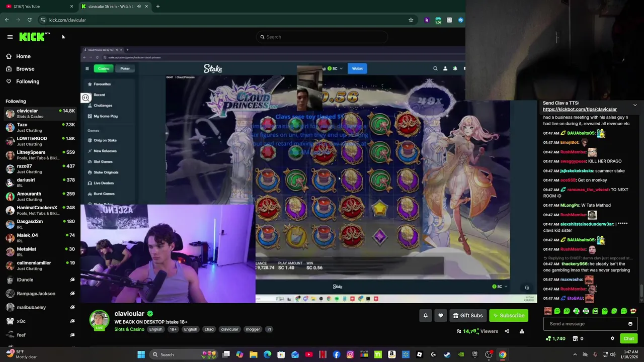Click the KICK logo

click(x=34, y=37)
